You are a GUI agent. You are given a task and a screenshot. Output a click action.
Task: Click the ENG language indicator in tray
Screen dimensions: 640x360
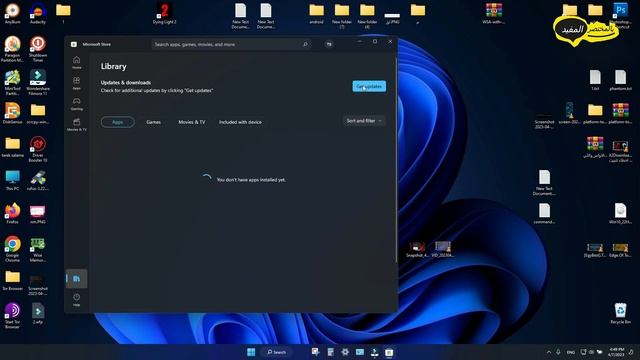tap(571, 352)
